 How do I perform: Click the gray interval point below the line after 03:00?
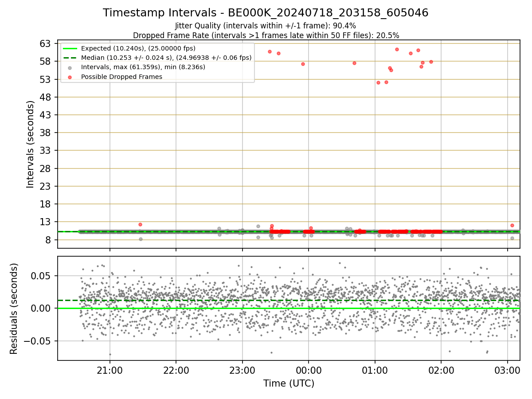point(512,238)
